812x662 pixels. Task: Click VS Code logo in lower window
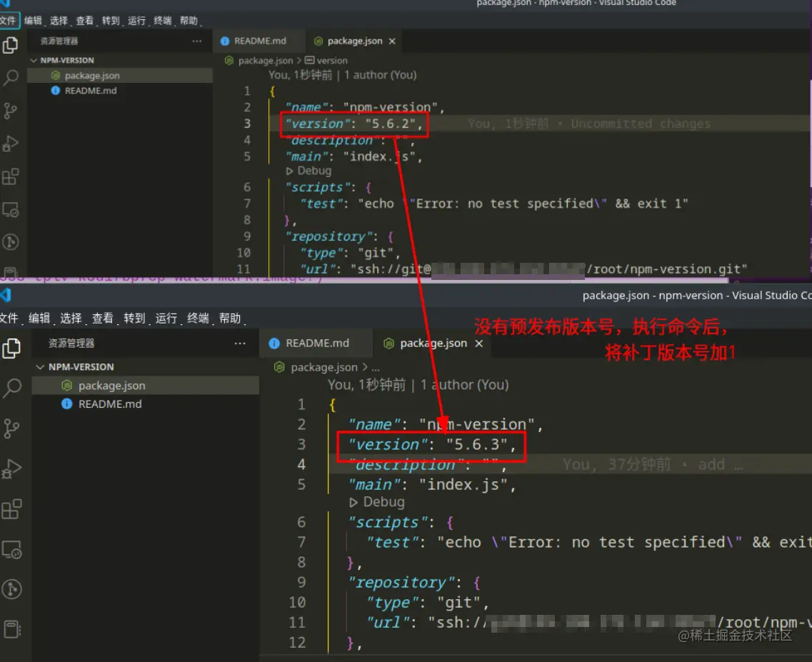[x=6, y=295]
